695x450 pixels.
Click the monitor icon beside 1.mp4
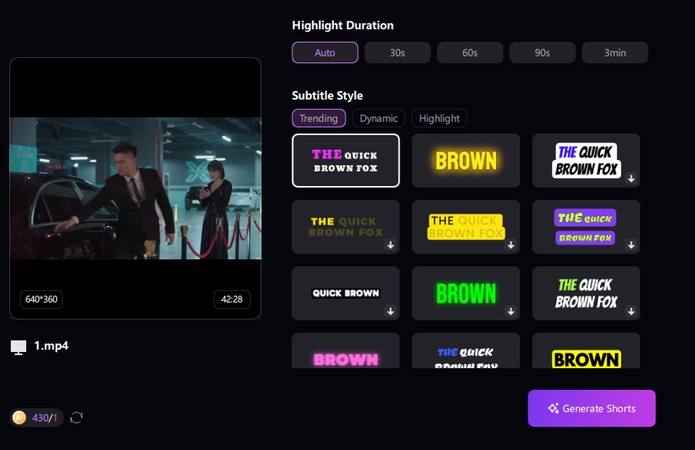click(x=18, y=347)
